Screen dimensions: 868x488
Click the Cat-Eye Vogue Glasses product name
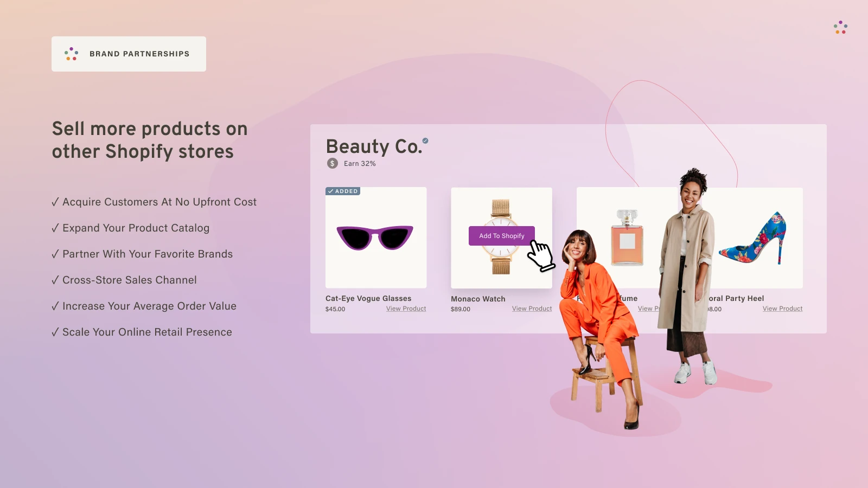pyautogui.click(x=368, y=298)
